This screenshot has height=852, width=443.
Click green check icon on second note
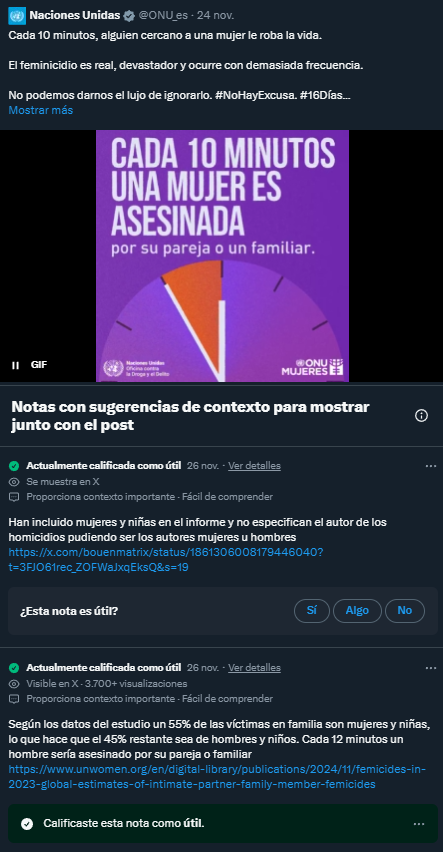(x=15, y=668)
